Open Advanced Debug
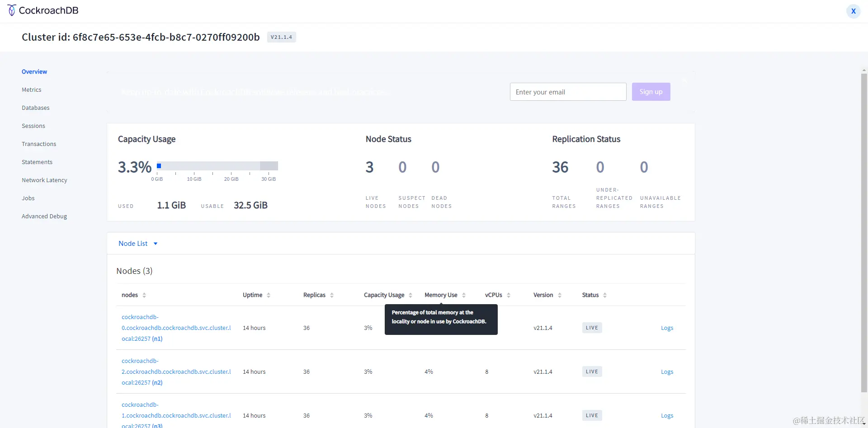868x428 pixels. [x=44, y=216]
